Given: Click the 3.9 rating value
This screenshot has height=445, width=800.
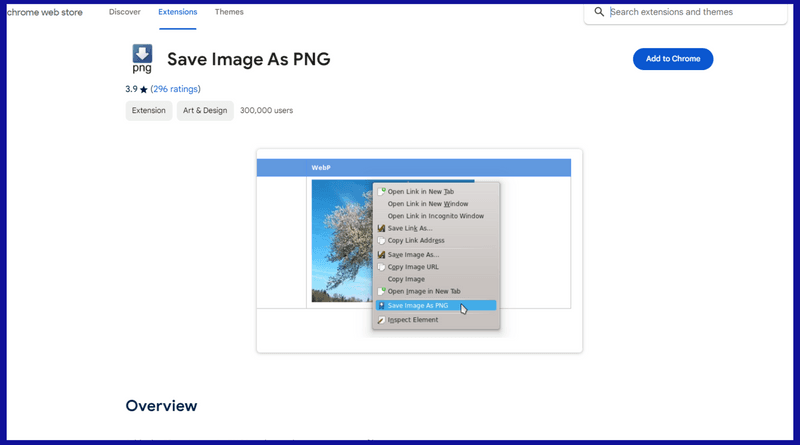Looking at the screenshot, I should (131, 89).
